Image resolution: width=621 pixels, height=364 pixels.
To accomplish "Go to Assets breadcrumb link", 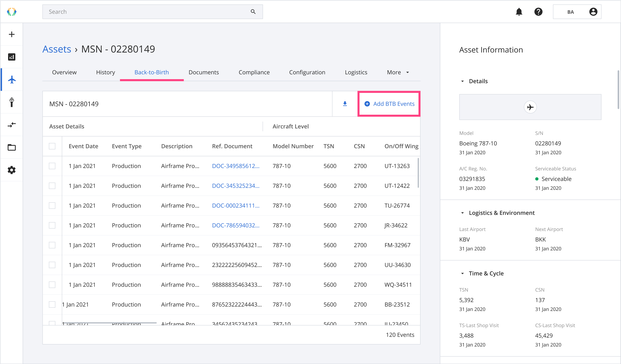I will pyautogui.click(x=57, y=49).
